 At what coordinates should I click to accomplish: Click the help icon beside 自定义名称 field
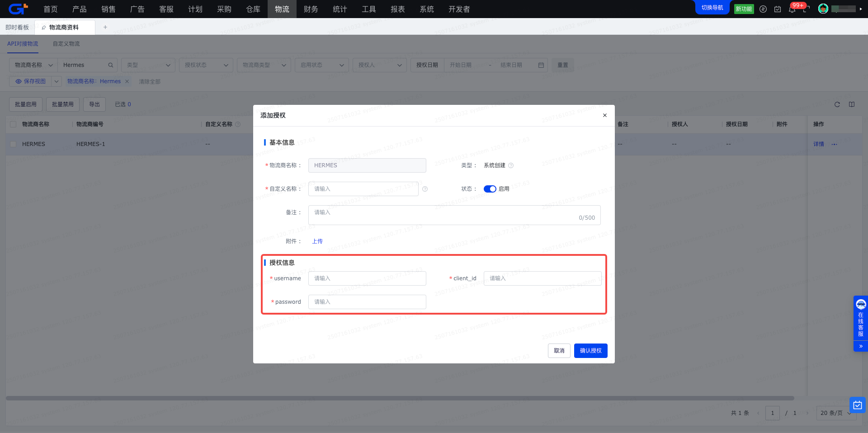point(425,189)
